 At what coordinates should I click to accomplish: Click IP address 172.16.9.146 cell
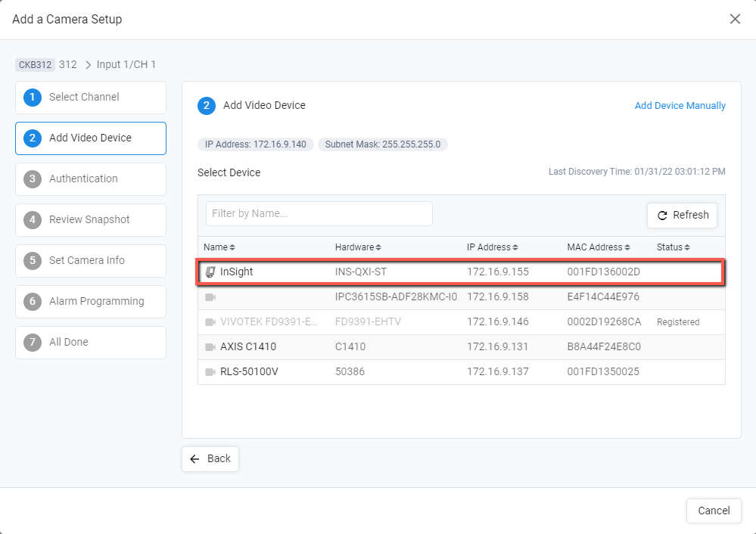pyautogui.click(x=498, y=322)
